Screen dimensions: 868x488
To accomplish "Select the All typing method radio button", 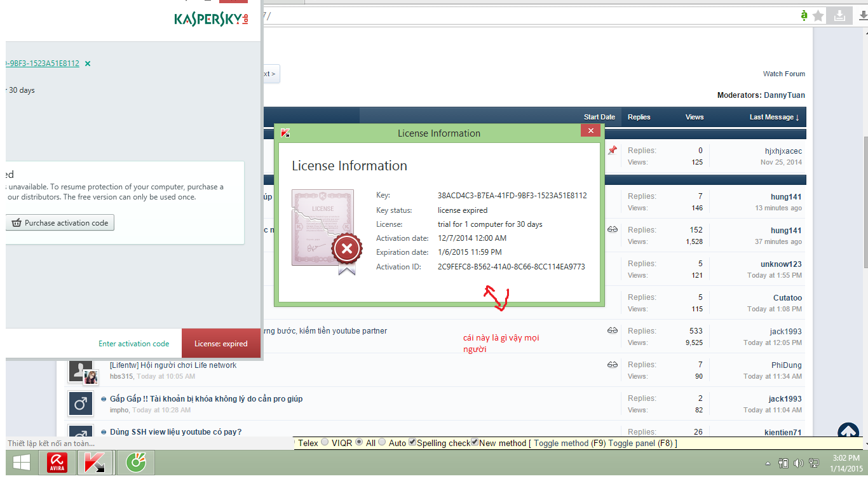I will point(359,442).
